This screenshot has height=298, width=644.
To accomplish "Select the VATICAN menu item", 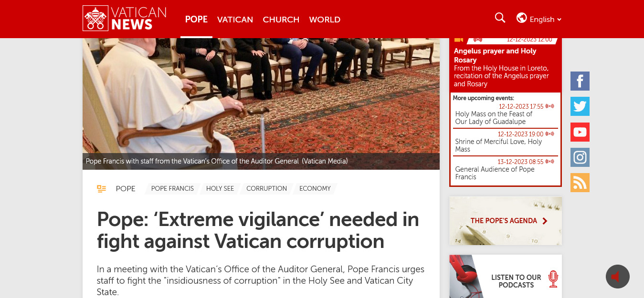I will coord(235,20).
